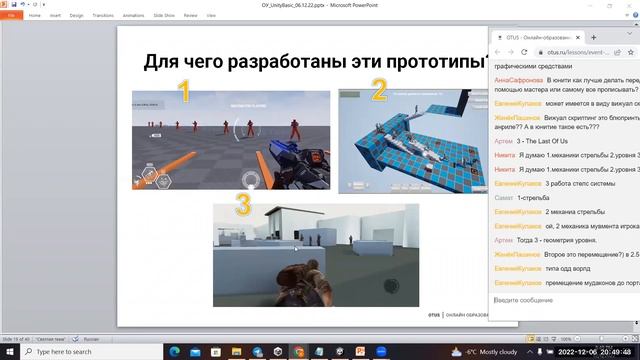The image size is (640, 360).
Task: Click the Redo icon in quick access toolbar
Action: point(35,4)
